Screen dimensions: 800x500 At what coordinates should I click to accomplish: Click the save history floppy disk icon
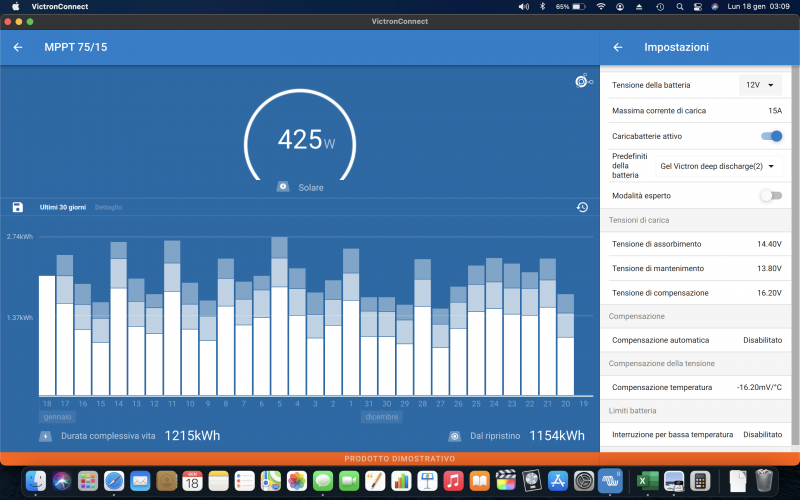pos(18,207)
